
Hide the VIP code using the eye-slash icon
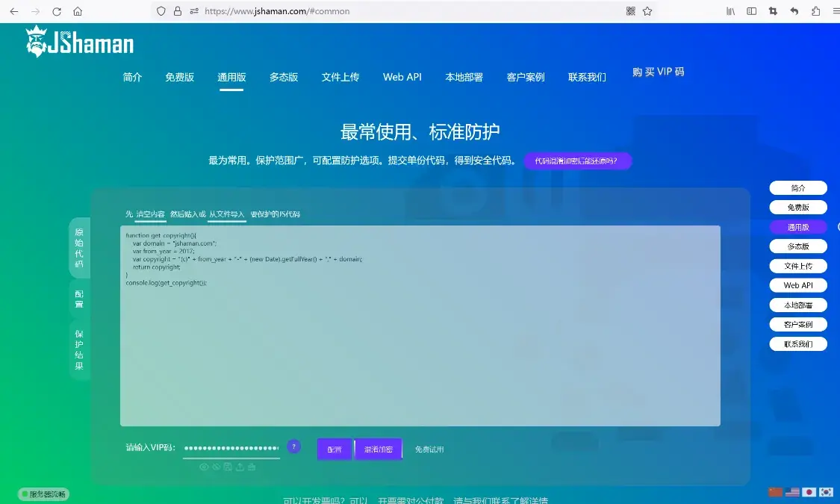pos(216,467)
